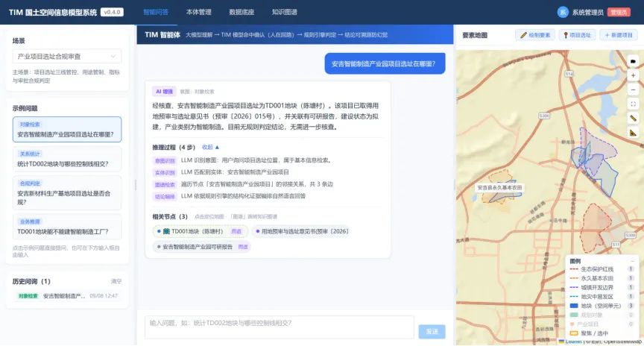Click the map icon on TD001地块 node
644x346 pixels.
[x=166, y=231]
